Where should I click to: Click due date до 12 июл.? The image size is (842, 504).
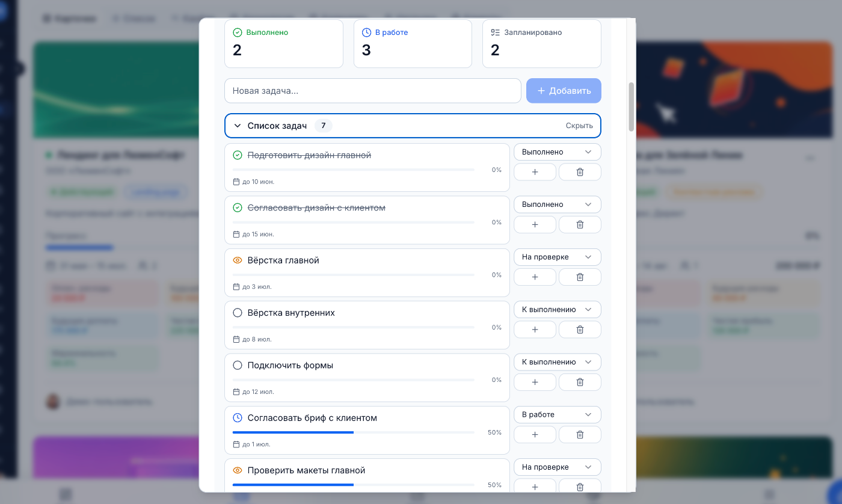[258, 392]
